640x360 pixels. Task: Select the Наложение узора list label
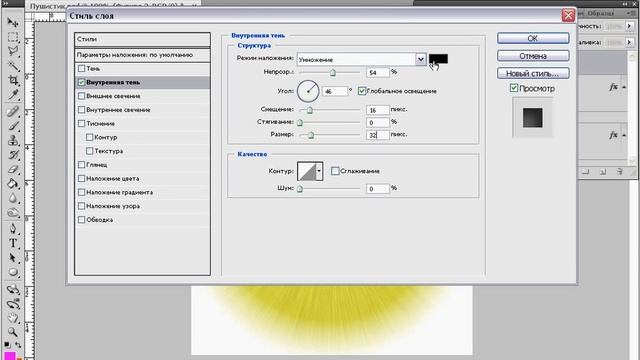(113, 206)
